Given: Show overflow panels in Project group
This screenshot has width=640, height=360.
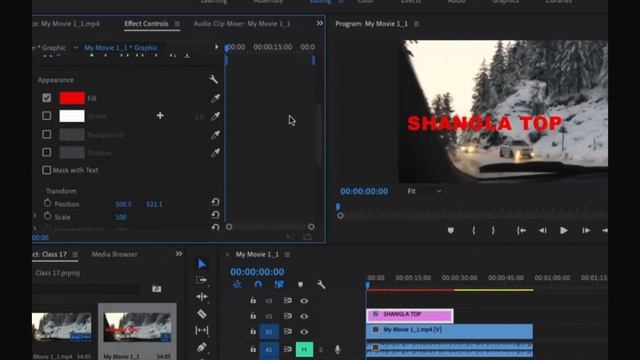Looking at the screenshot, I should (x=179, y=254).
